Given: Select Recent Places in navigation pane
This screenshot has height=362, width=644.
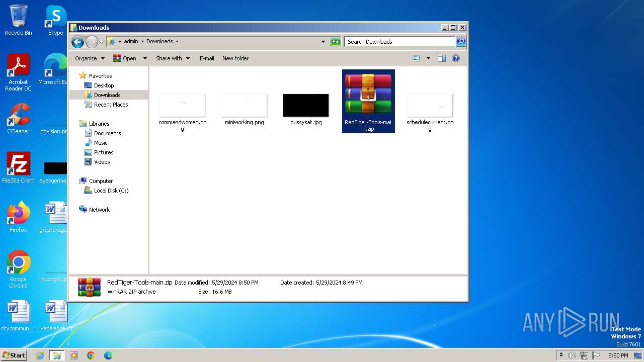Looking at the screenshot, I should 111,105.
